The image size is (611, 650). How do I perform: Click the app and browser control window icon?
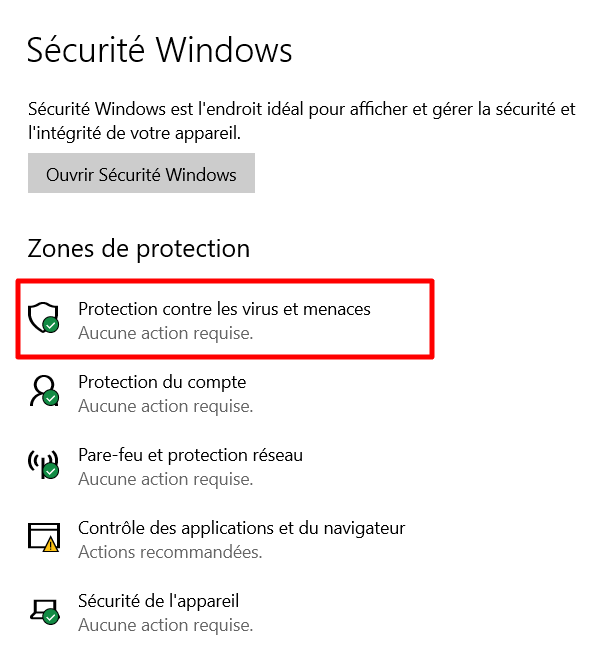(42, 537)
